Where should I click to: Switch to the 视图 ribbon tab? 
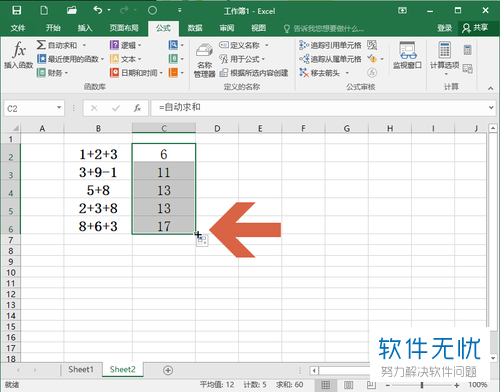(x=258, y=28)
